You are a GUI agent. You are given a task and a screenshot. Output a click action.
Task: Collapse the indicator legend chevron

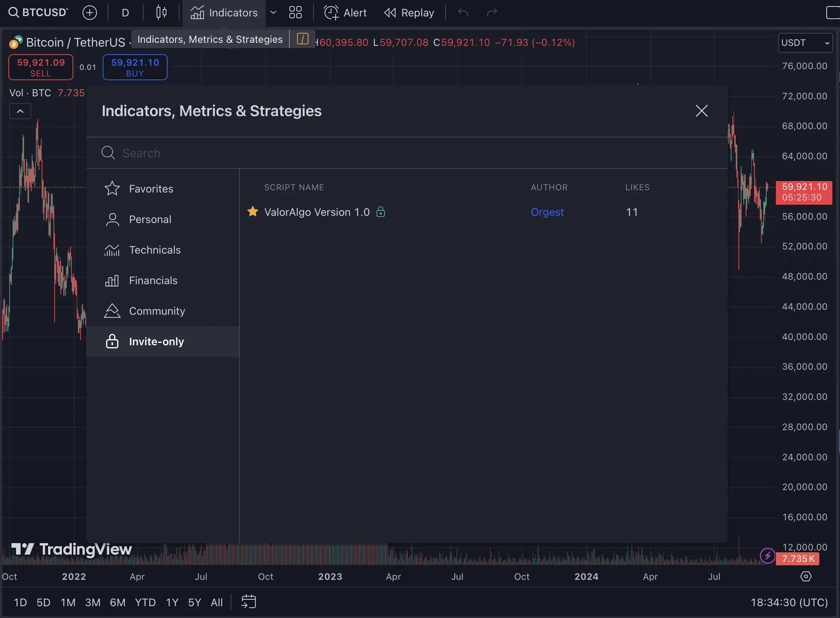20,111
